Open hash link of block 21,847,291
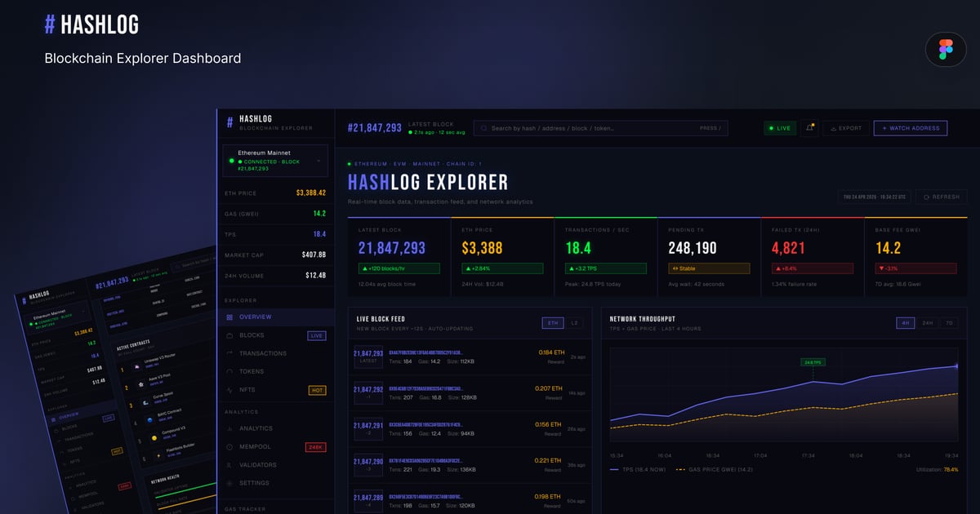Image resolution: width=980 pixels, height=514 pixels. [428, 424]
